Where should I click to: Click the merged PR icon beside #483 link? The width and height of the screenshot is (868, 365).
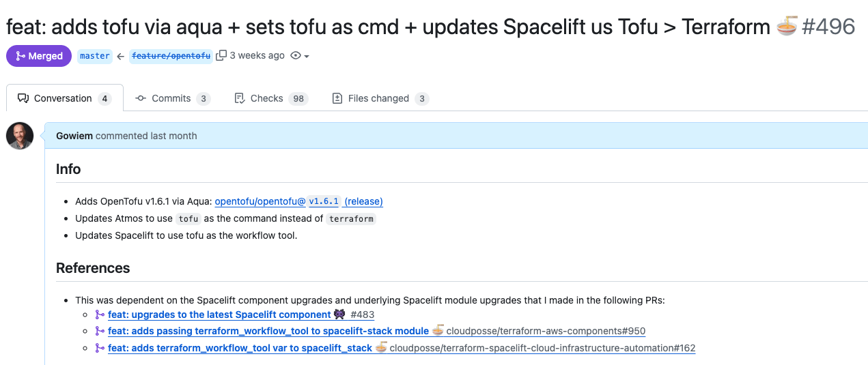pos(100,315)
